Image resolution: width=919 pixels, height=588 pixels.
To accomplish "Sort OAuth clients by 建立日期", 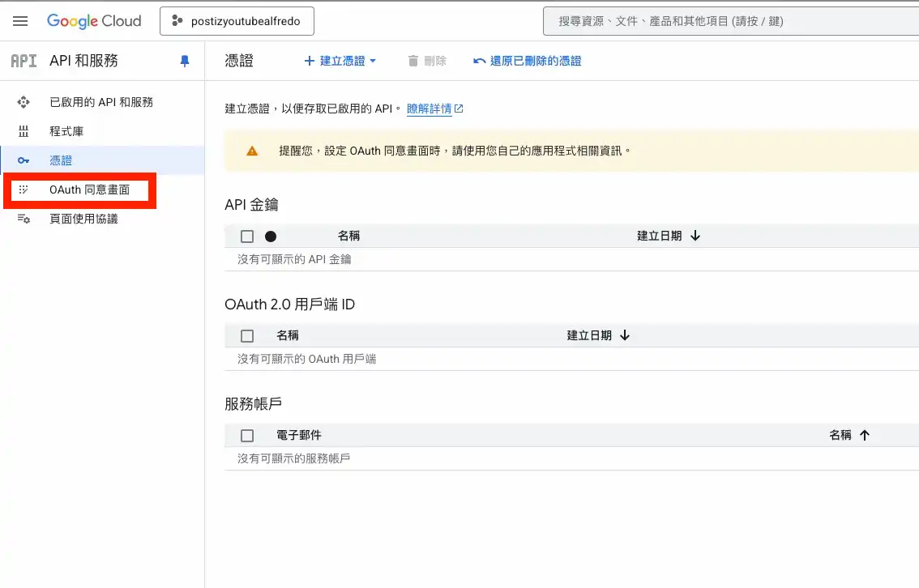I will pos(589,335).
